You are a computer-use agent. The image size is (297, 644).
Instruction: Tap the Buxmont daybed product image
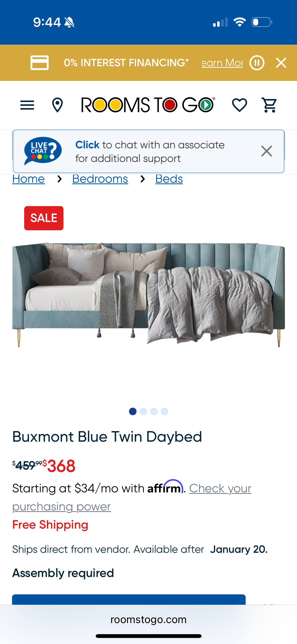148,295
